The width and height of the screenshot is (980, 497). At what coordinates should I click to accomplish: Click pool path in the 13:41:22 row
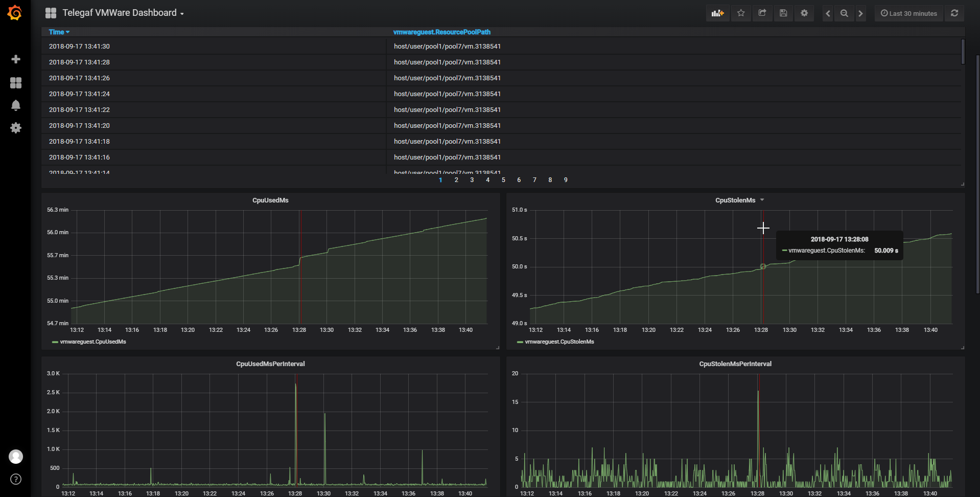tap(447, 109)
